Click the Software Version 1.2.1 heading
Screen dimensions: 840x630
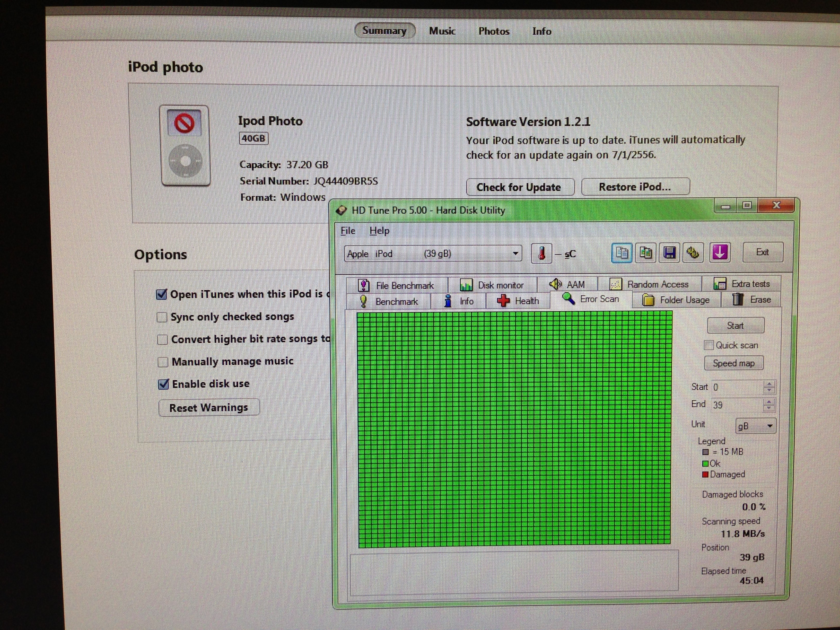pos(528,122)
